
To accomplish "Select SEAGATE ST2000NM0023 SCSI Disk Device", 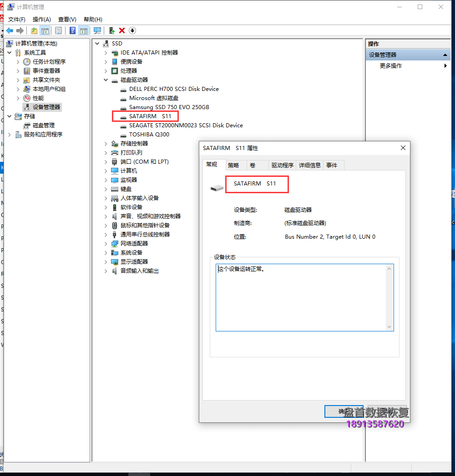I will click(x=186, y=125).
